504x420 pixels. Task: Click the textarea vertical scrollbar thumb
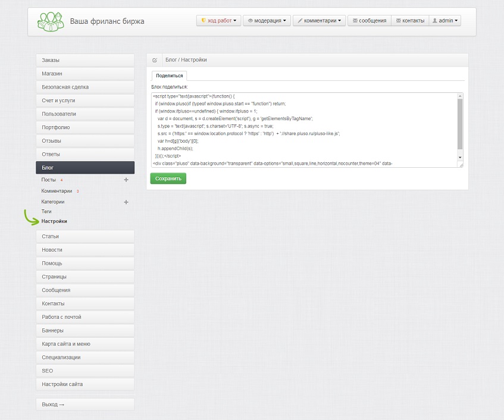pos(460,124)
